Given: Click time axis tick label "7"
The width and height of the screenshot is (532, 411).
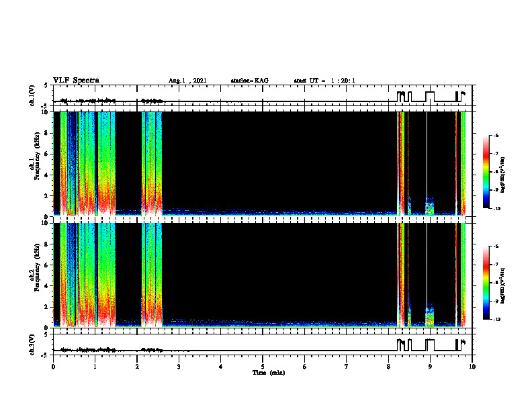Looking at the screenshot, I should click(x=347, y=367).
